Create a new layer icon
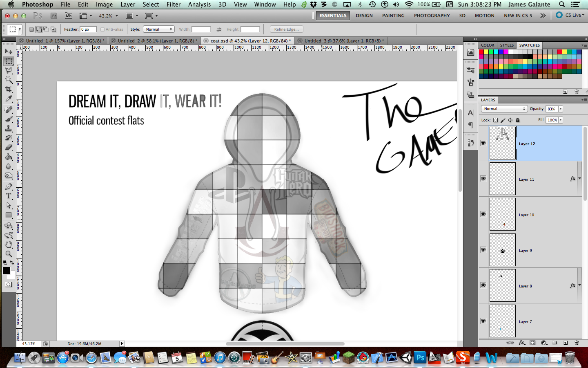This screenshot has height=368, width=588. coord(566,343)
